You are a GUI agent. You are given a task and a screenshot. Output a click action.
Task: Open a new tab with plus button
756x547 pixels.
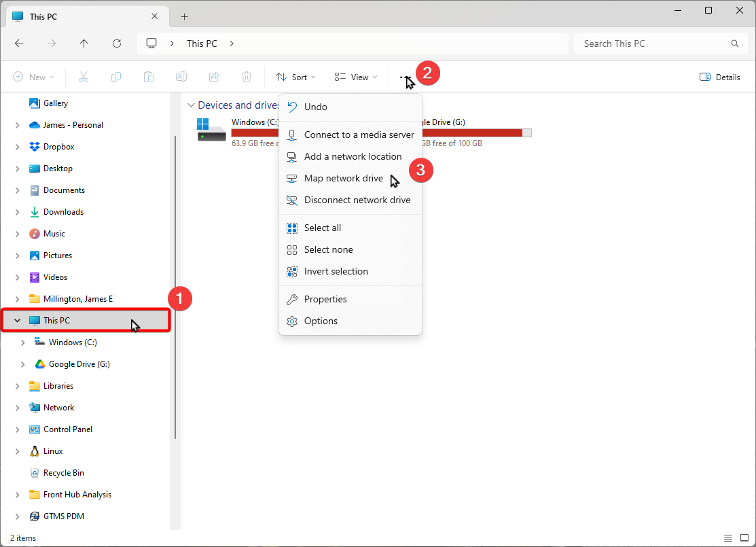[184, 16]
